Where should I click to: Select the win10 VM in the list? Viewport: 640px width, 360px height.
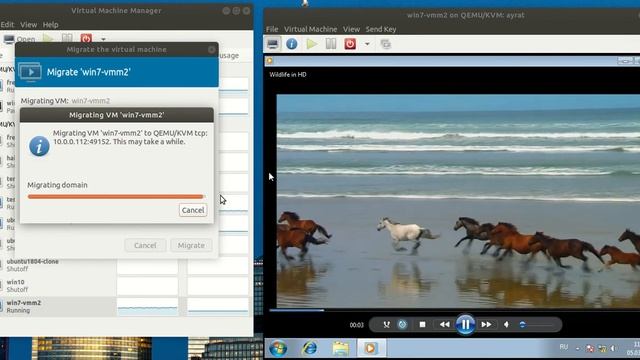pyautogui.click(x=125, y=286)
